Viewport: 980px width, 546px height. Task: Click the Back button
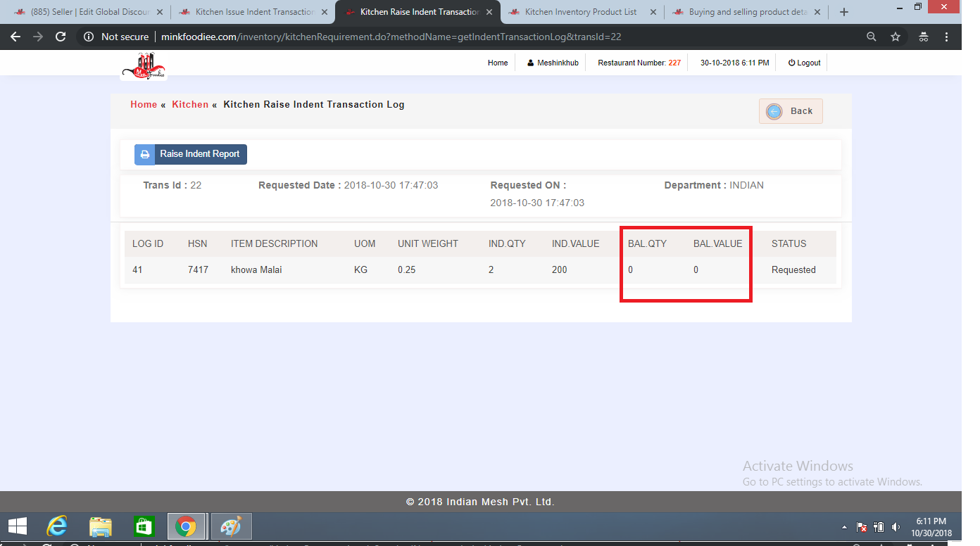[791, 111]
